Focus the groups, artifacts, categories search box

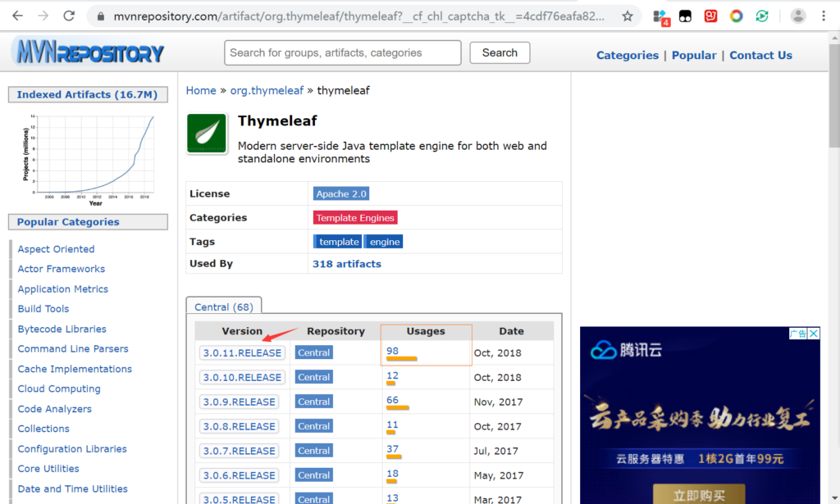pos(343,52)
